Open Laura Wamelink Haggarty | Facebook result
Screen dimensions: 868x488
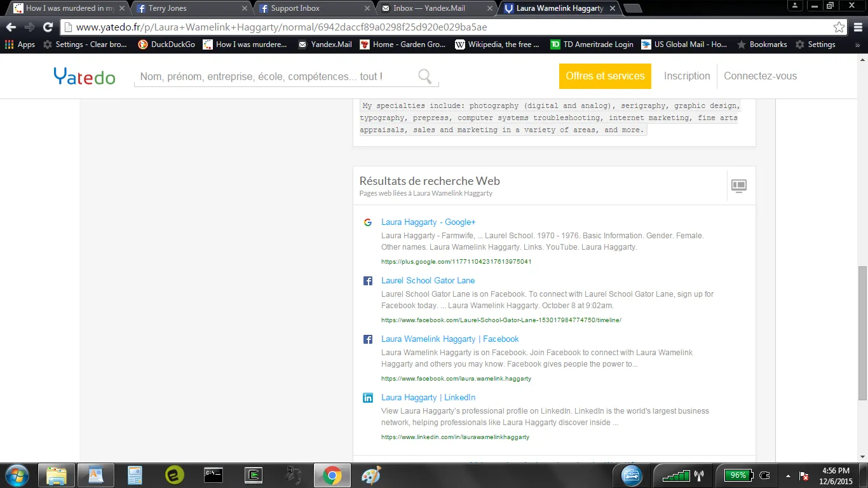(x=450, y=339)
